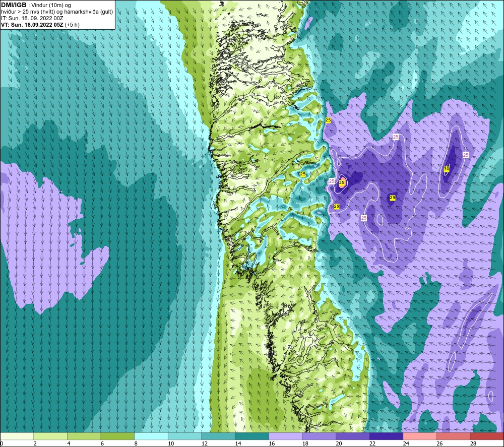
Task: Click the legend scale number 22
Action: [x=372, y=444]
